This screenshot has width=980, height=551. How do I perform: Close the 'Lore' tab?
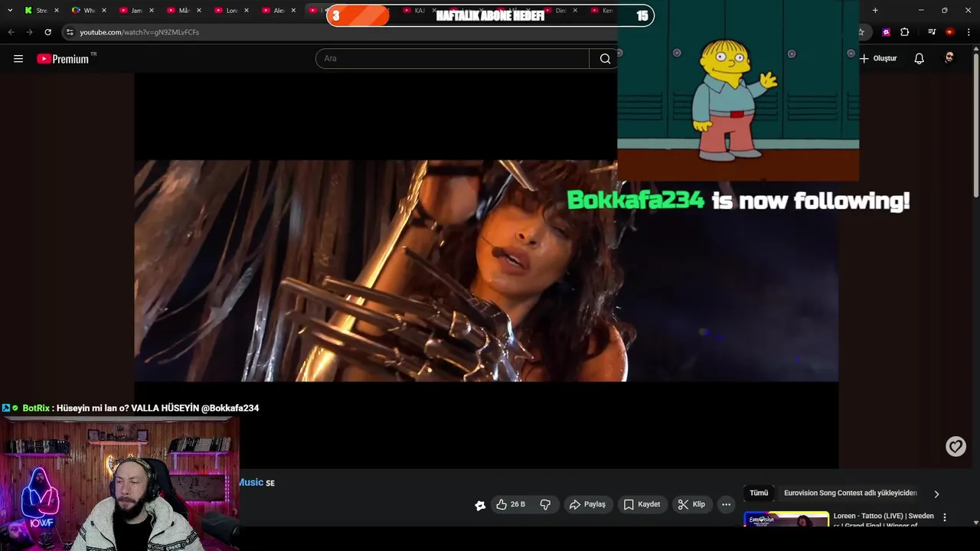click(x=246, y=11)
